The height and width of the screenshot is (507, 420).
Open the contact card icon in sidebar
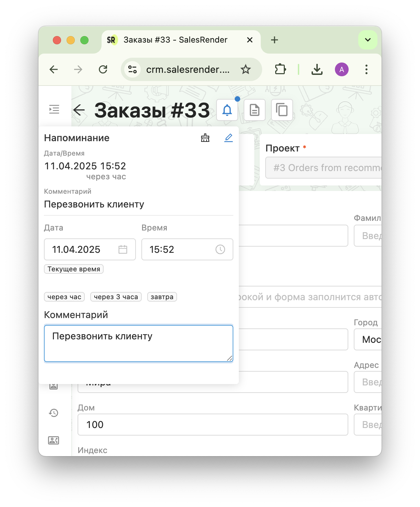pos(54,440)
